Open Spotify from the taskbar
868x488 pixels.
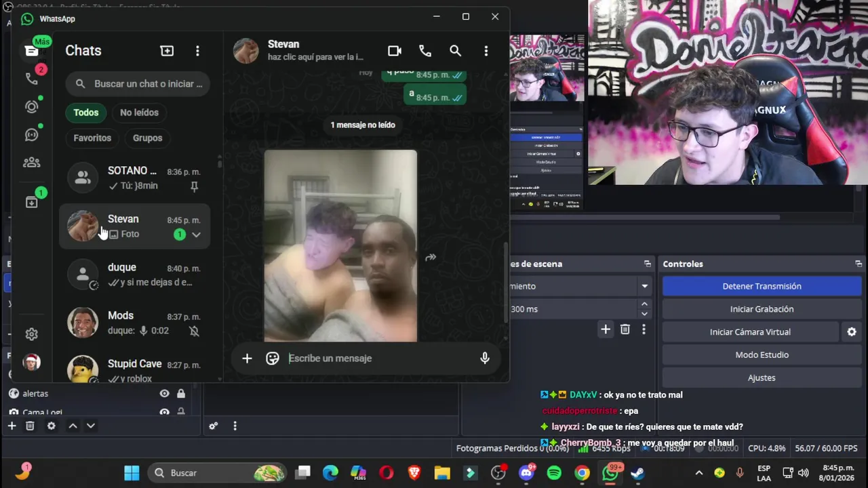pos(554,473)
